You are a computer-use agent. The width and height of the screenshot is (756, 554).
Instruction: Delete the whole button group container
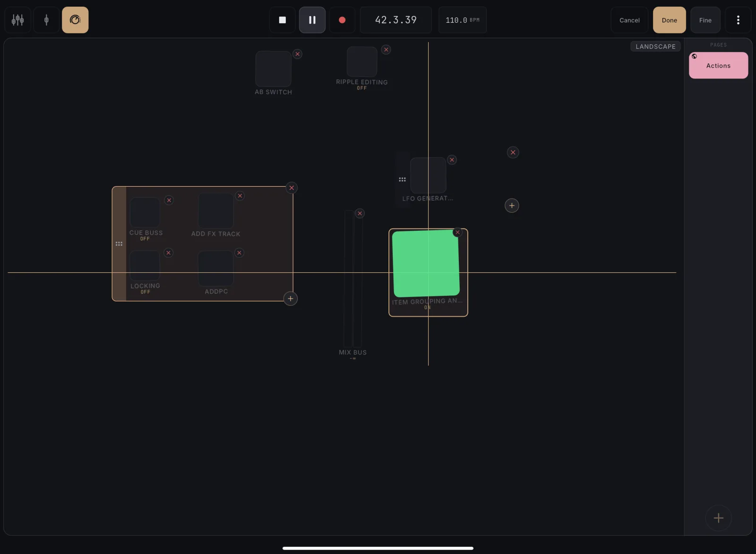[x=292, y=188]
